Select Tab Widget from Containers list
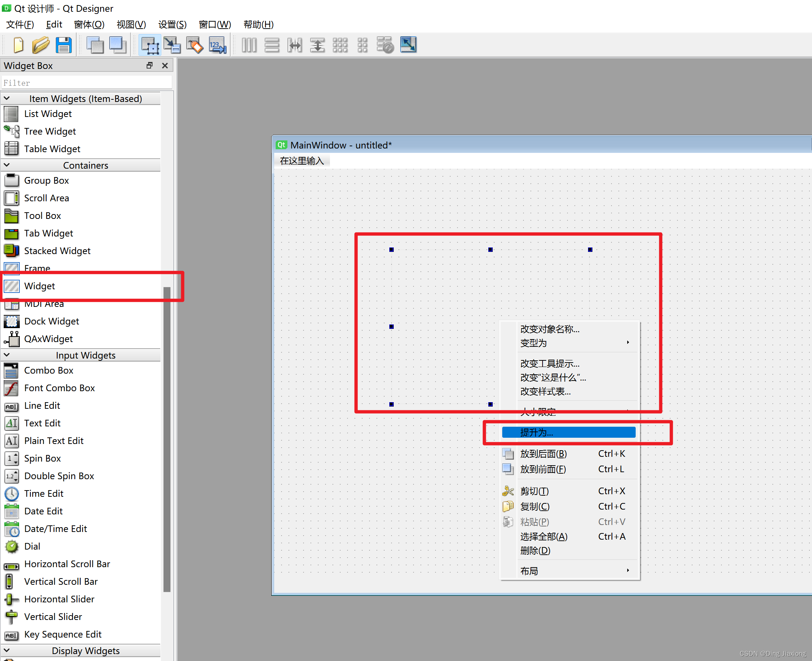This screenshot has width=812, height=661. click(48, 233)
